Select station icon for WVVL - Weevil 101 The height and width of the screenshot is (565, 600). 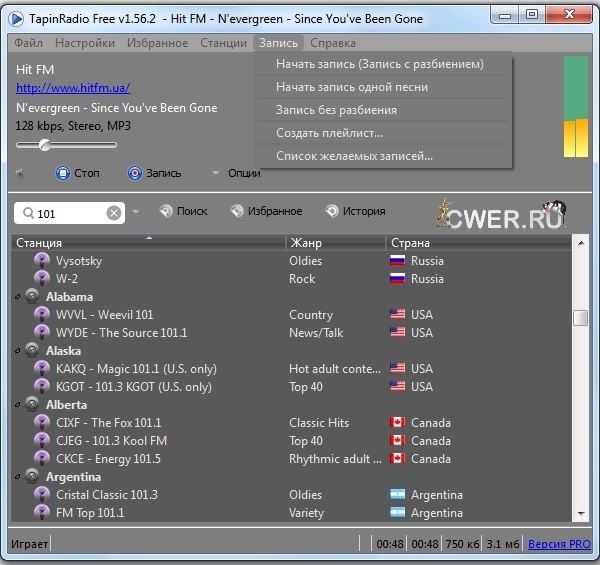pos(42,315)
